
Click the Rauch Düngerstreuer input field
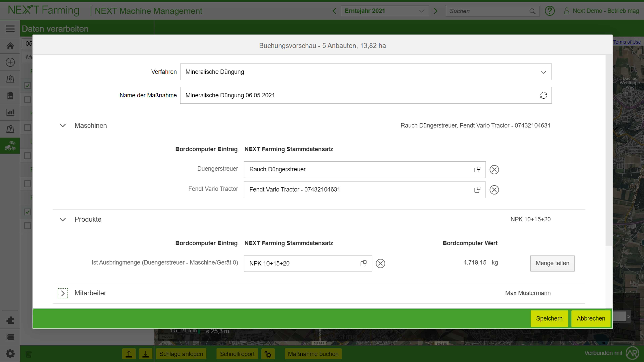pyautogui.click(x=365, y=170)
